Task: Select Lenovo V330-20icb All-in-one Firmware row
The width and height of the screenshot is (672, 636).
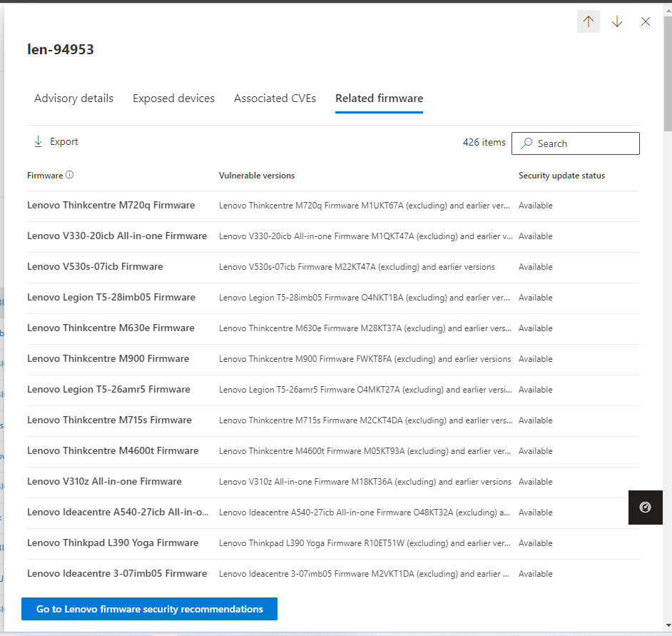Action: tap(333, 236)
